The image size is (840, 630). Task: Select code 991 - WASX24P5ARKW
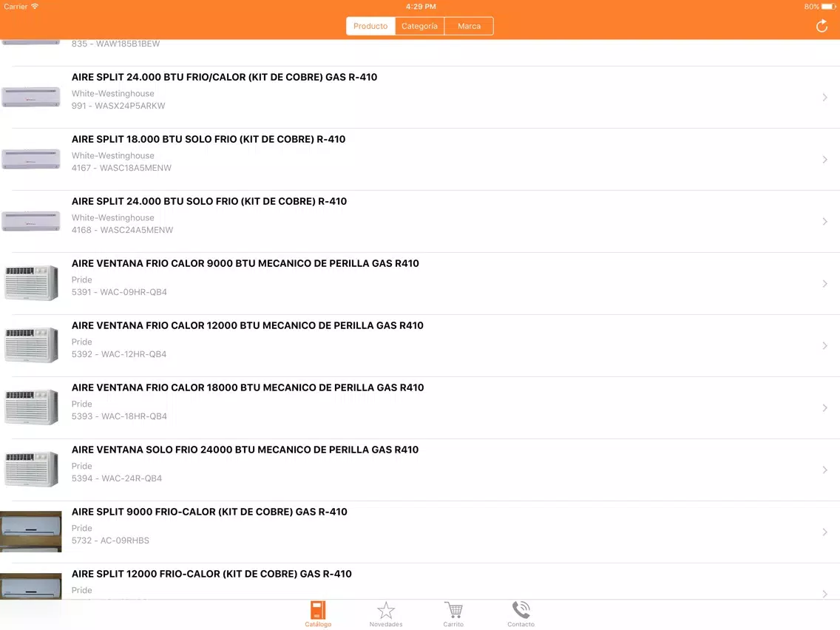tap(118, 106)
